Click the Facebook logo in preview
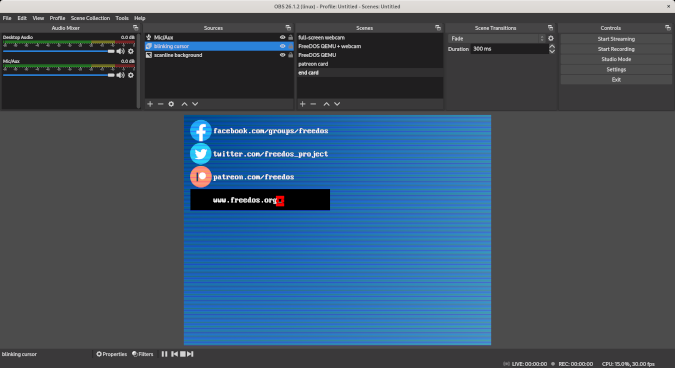This screenshot has width=675, height=368. [x=201, y=131]
